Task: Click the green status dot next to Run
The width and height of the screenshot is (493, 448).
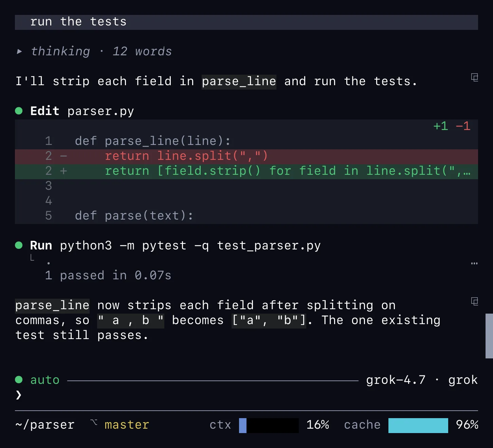Action: (19, 245)
